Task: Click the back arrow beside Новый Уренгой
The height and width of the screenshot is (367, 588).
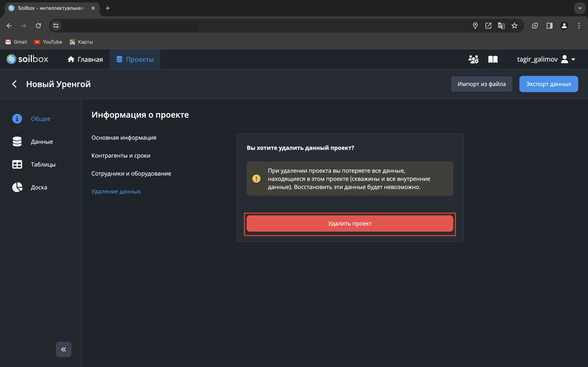Action: point(14,84)
